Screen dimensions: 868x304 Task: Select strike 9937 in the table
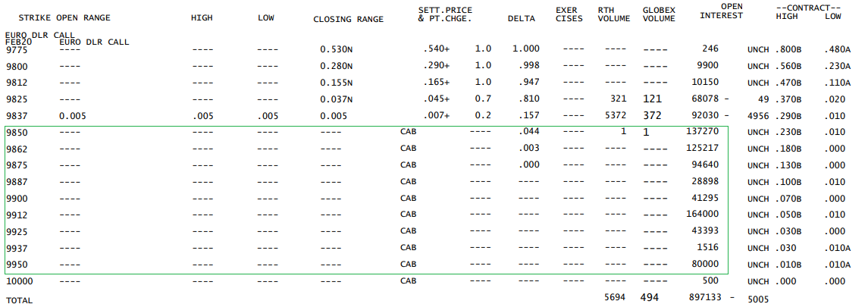pyautogui.click(x=16, y=247)
